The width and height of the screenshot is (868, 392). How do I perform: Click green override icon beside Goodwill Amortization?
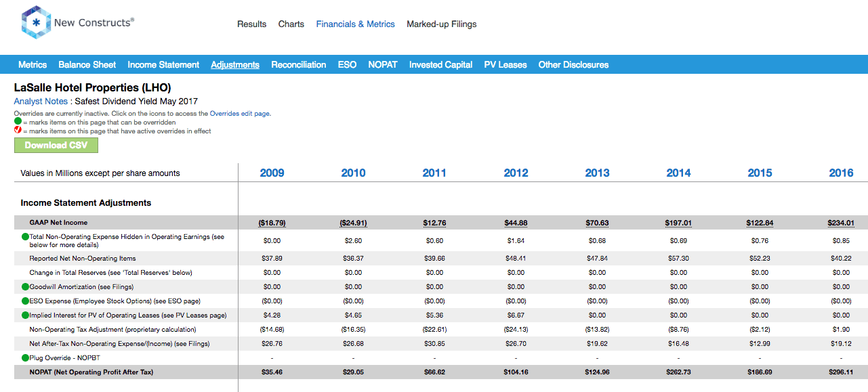[25, 286]
